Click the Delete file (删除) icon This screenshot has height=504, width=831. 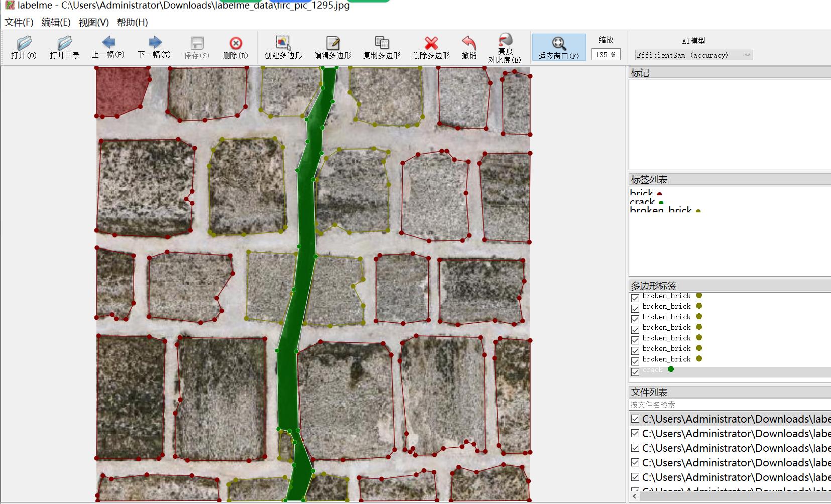tap(235, 43)
